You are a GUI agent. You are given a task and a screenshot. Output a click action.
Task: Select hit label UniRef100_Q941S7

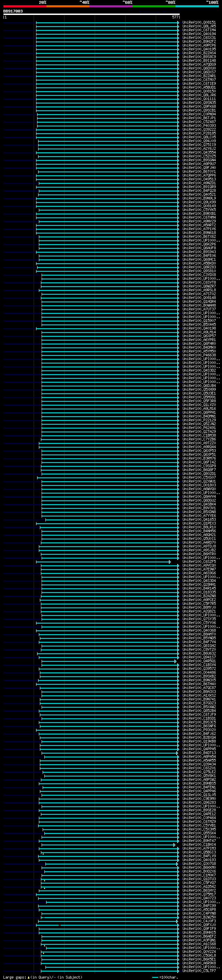pyautogui.click(x=199, y=657)
